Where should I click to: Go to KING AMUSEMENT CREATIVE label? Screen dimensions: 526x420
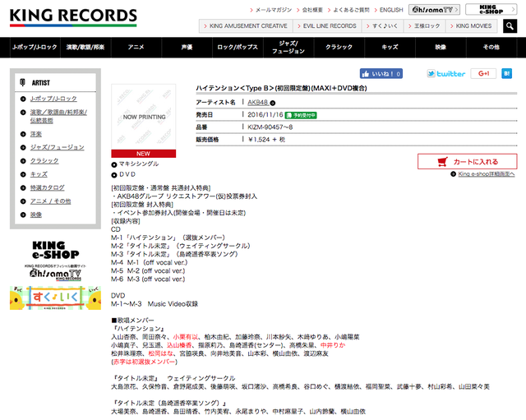click(x=246, y=25)
